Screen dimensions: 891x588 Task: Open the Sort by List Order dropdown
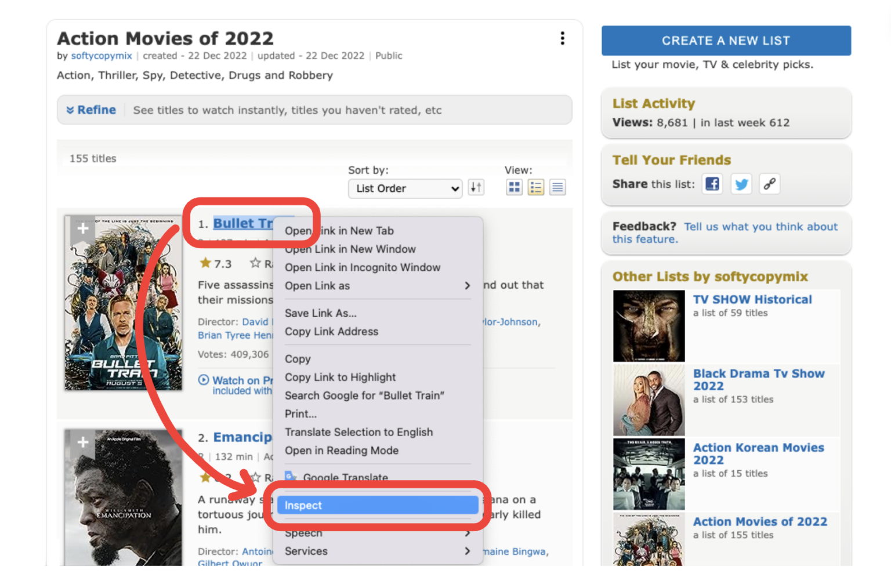pos(405,188)
